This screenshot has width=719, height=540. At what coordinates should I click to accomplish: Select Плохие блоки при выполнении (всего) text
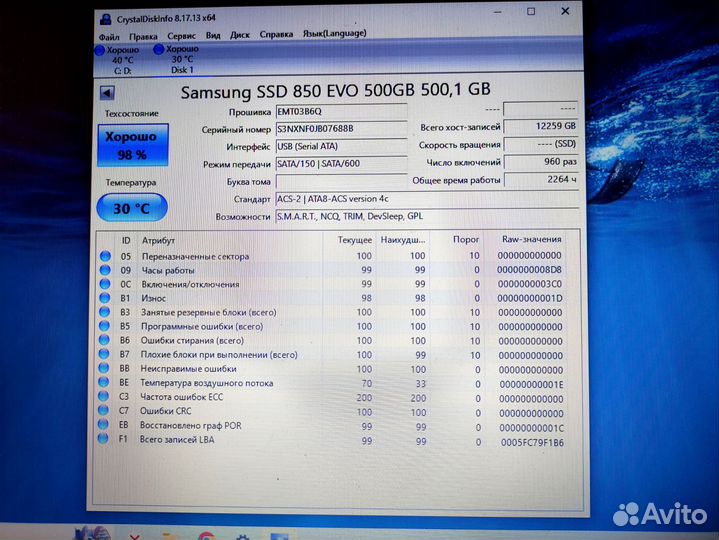(219, 355)
